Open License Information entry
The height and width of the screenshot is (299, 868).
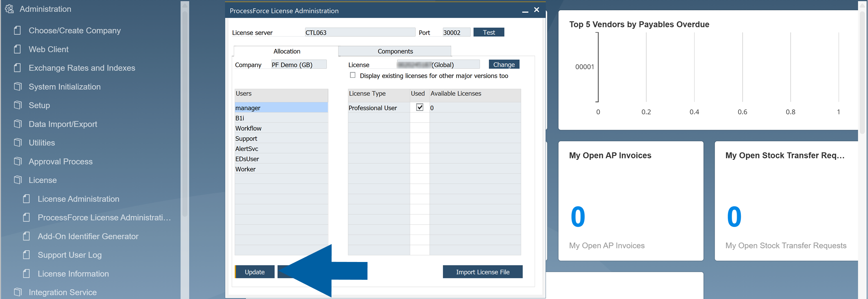[73, 274]
